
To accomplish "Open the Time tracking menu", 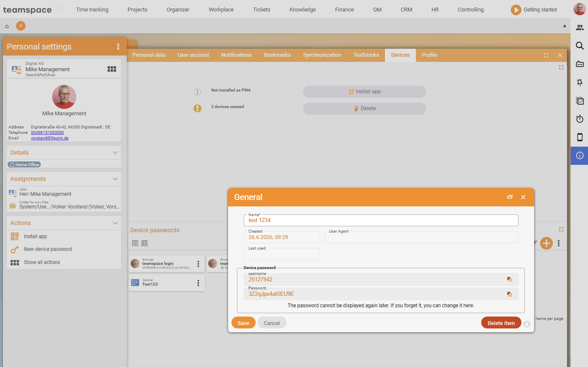I will coord(92,9).
